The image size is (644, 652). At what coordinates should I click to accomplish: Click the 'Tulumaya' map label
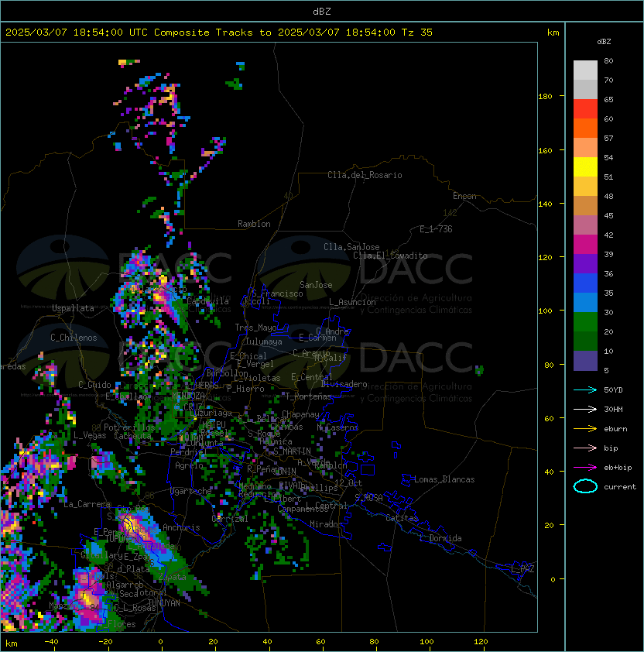[x=264, y=341]
